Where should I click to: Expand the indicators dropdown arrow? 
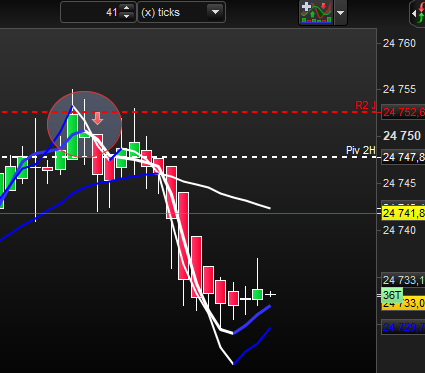point(340,13)
